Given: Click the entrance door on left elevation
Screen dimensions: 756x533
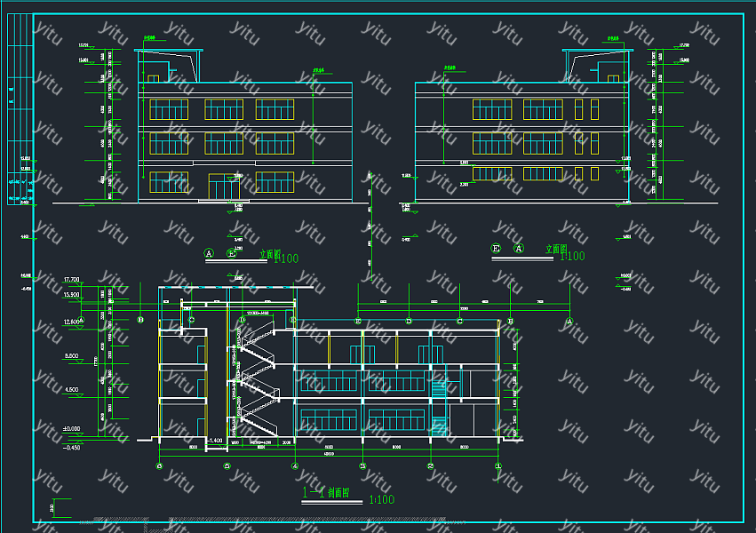Looking at the screenshot, I should pos(224,187).
